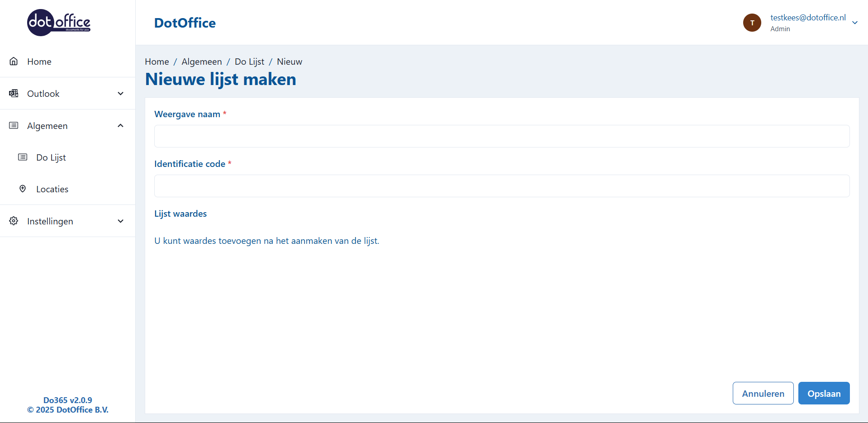Focus the Weergave naam input field
The height and width of the screenshot is (423, 868).
pyautogui.click(x=502, y=136)
